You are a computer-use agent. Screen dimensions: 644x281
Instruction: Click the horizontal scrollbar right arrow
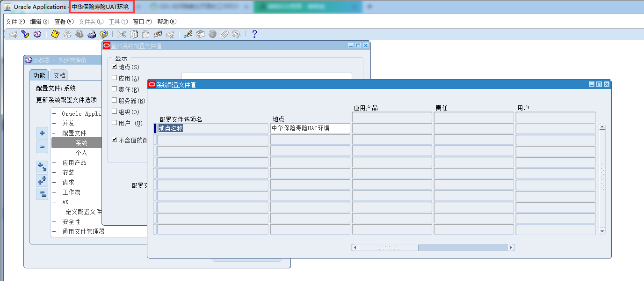[511, 247]
